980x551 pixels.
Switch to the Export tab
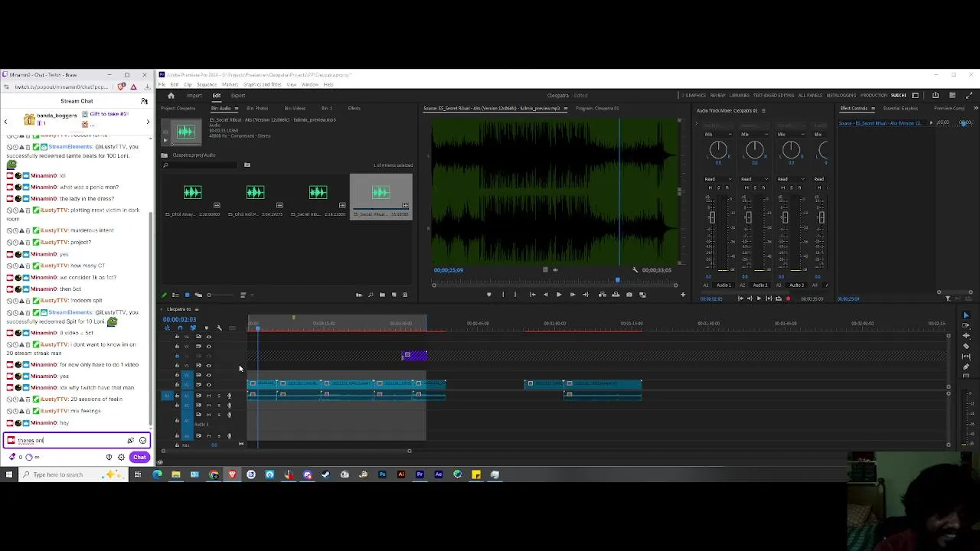tap(238, 96)
